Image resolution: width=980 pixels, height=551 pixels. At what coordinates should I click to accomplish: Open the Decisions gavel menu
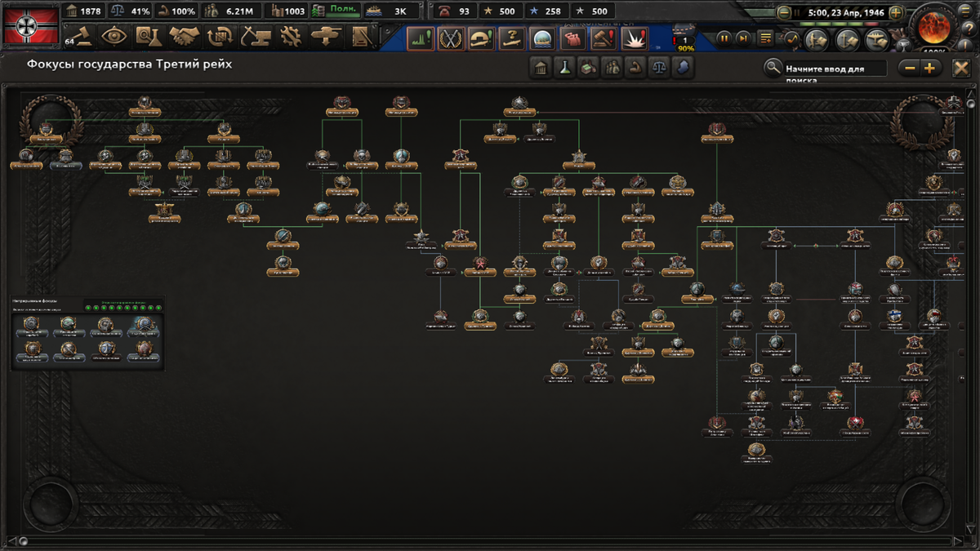pyautogui.click(x=82, y=37)
